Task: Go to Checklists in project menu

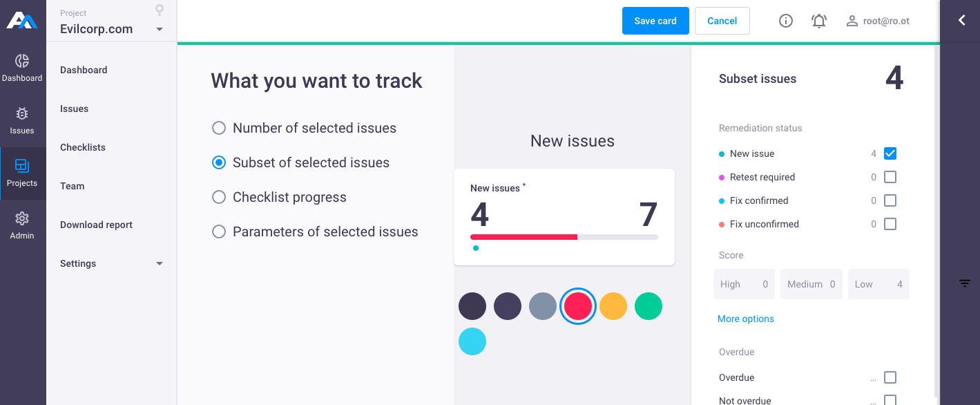Action: coord(83,147)
